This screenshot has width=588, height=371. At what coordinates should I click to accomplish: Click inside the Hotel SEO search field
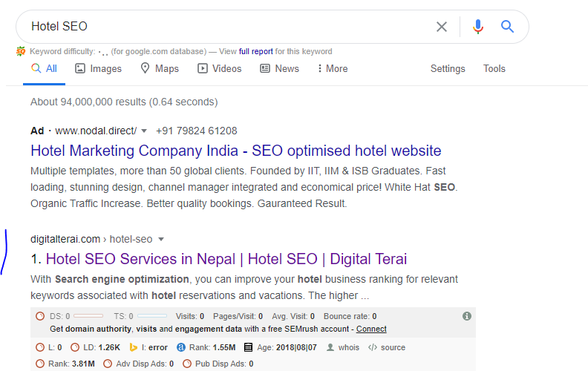tap(223, 27)
